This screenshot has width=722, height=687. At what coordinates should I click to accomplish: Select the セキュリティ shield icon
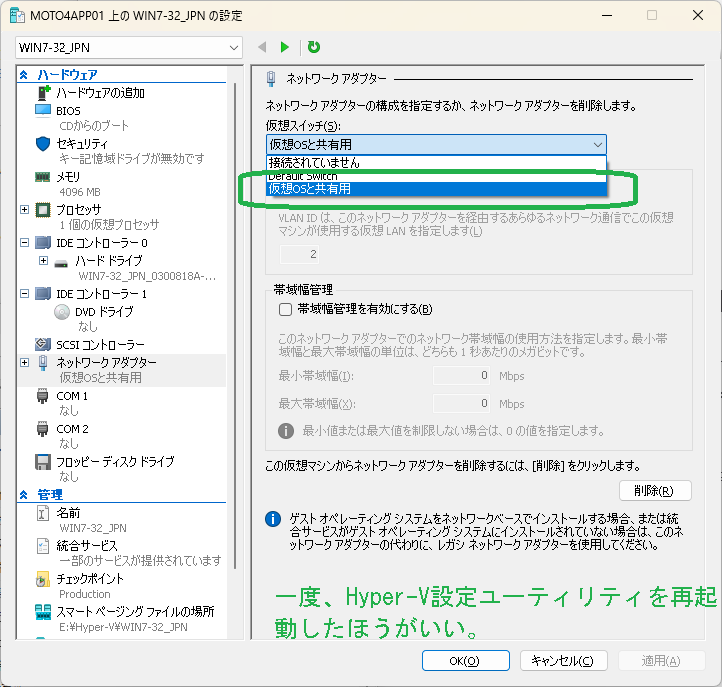point(43,143)
